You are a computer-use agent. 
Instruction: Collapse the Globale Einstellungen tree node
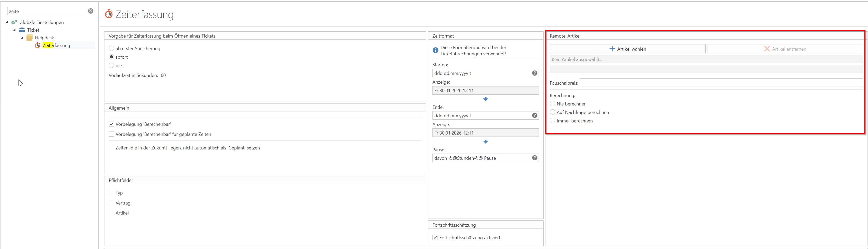point(7,22)
